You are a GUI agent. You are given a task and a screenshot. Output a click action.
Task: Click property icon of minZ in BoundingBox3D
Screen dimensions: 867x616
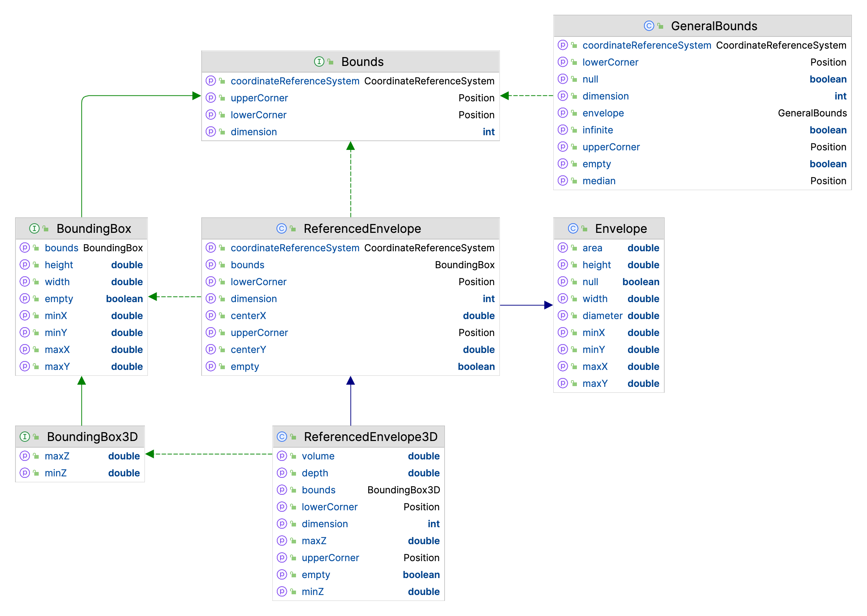pyautogui.click(x=25, y=473)
